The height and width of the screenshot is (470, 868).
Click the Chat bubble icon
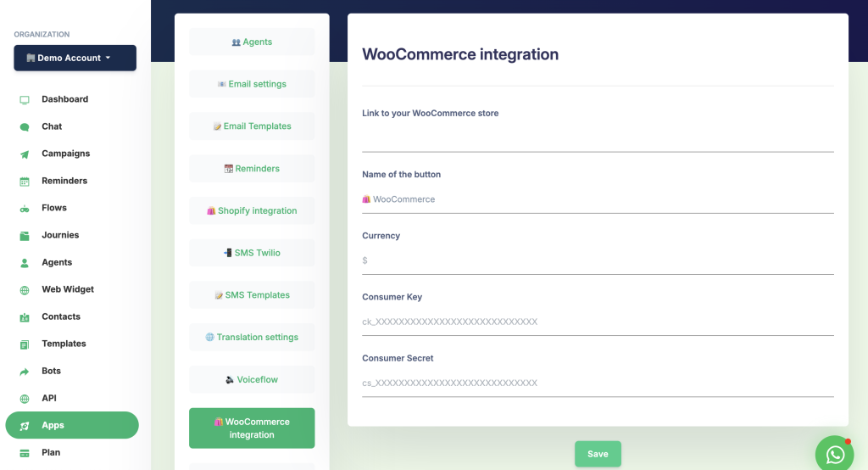click(x=25, y=127)
